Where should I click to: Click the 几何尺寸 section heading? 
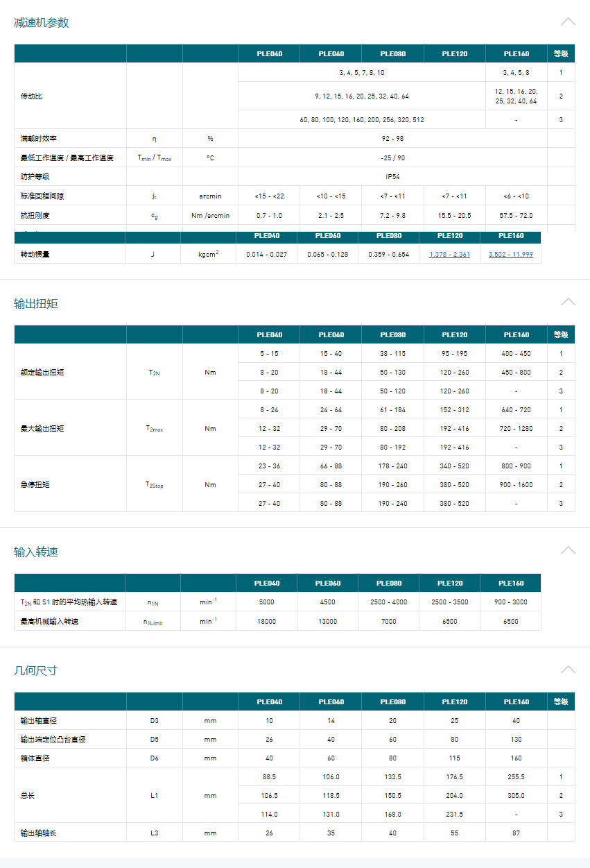tap(36, 671)
